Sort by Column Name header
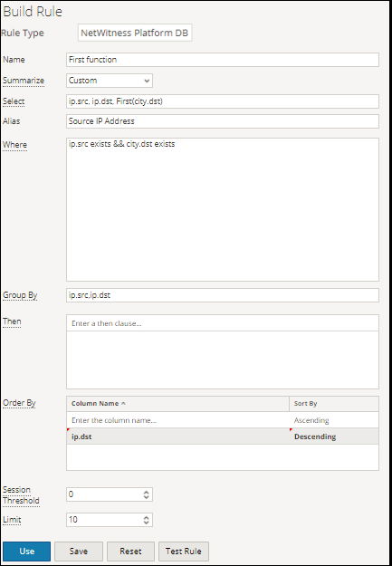Screen dimensions: 392x566 pos(178,404)
